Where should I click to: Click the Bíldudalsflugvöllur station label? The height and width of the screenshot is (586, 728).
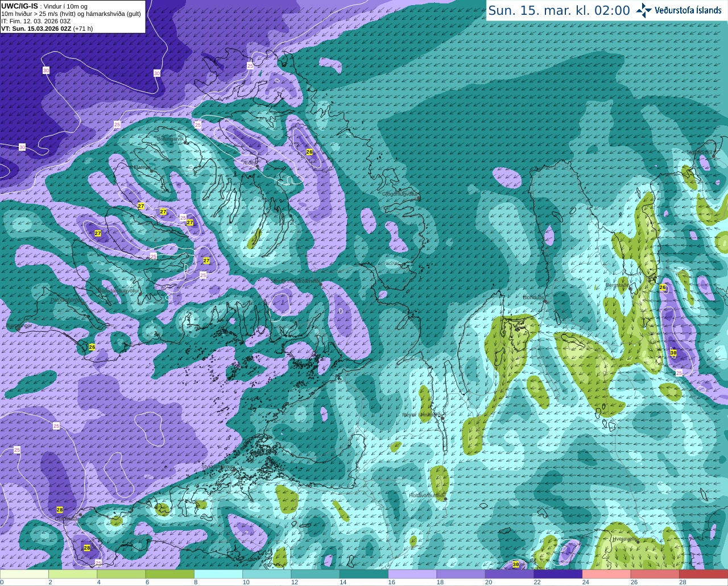tap(118, 291)
